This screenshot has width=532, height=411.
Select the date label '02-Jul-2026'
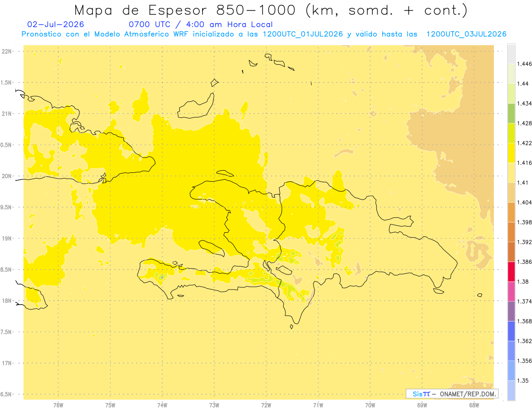(x=56, y=24)
